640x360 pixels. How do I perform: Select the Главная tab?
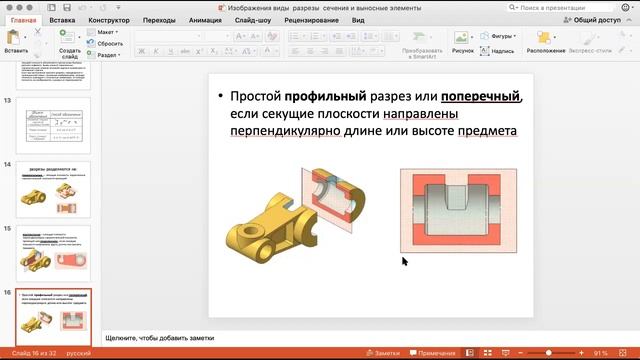coord(23,20)
